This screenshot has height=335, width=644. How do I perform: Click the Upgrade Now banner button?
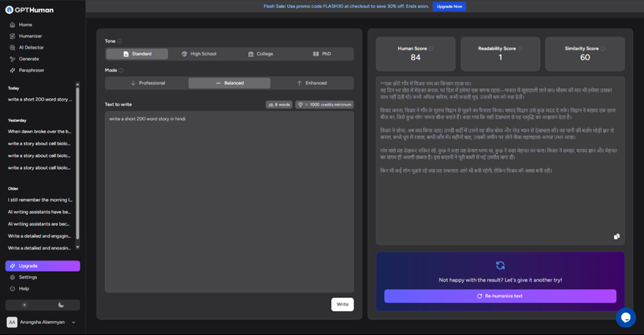pos(449,6)
